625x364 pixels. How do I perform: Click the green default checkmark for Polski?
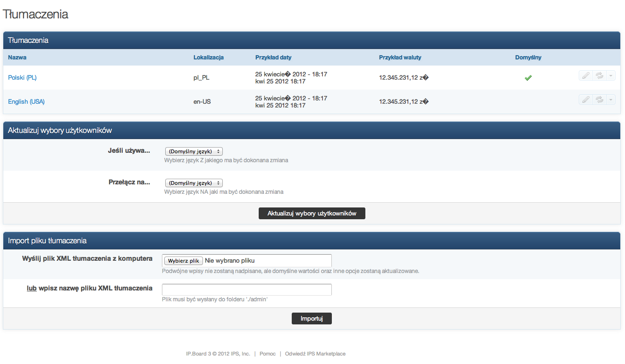coord(528,78)
